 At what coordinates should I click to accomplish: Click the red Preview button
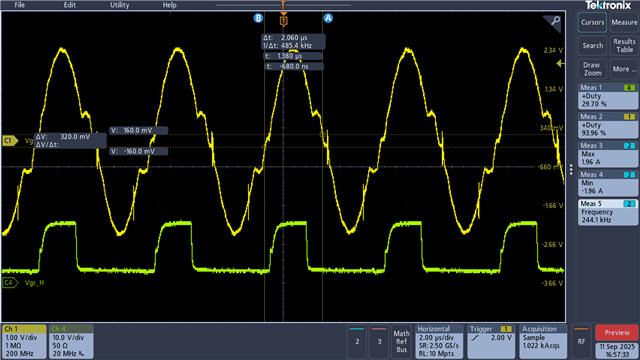(617, 333)
